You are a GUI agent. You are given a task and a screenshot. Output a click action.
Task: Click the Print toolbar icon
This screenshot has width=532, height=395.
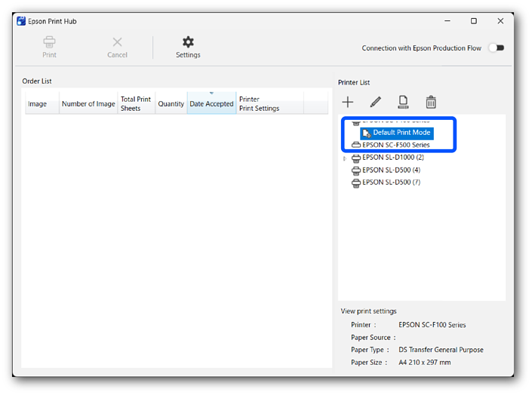click(49, 42)
